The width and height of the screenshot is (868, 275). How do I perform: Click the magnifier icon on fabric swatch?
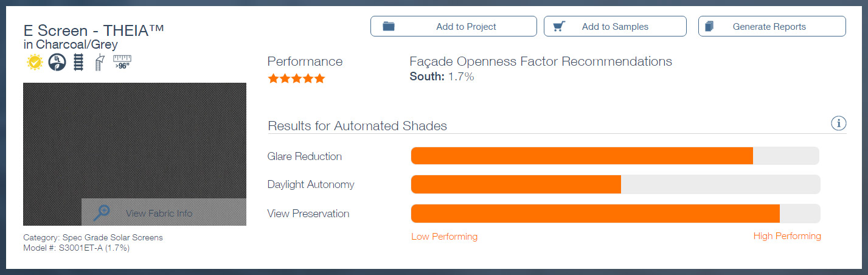click(102, 212)
